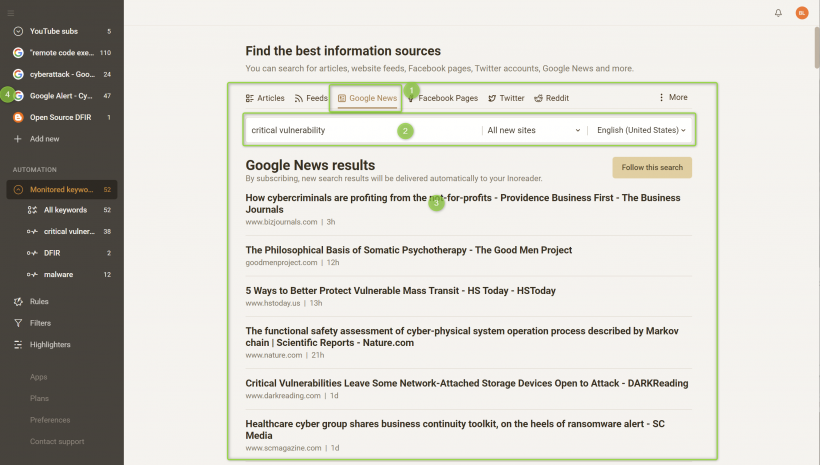
Task: Open the hamburger menu icon
Action: coord(10,13)
